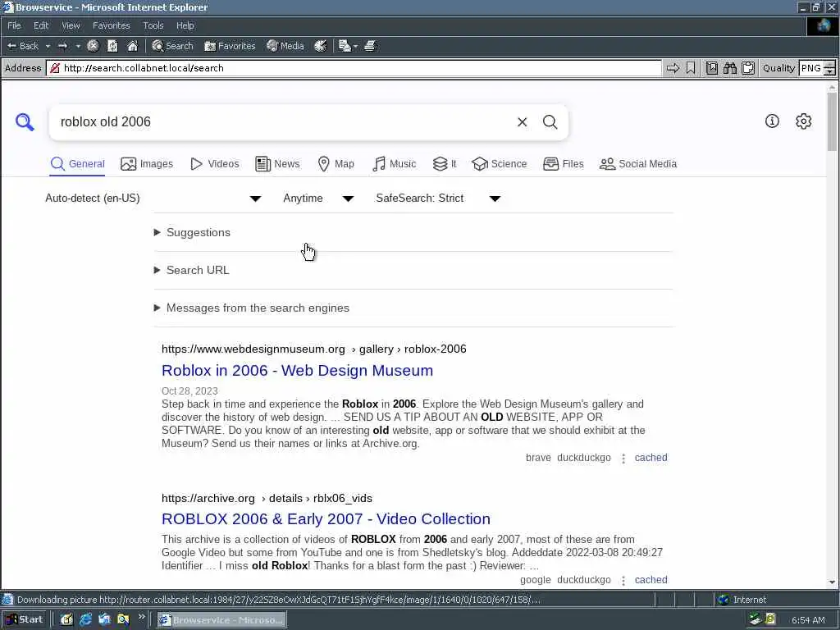This screenshot has width=840, height=630.
Task: Select the General category tab
Action: [78, 164]
